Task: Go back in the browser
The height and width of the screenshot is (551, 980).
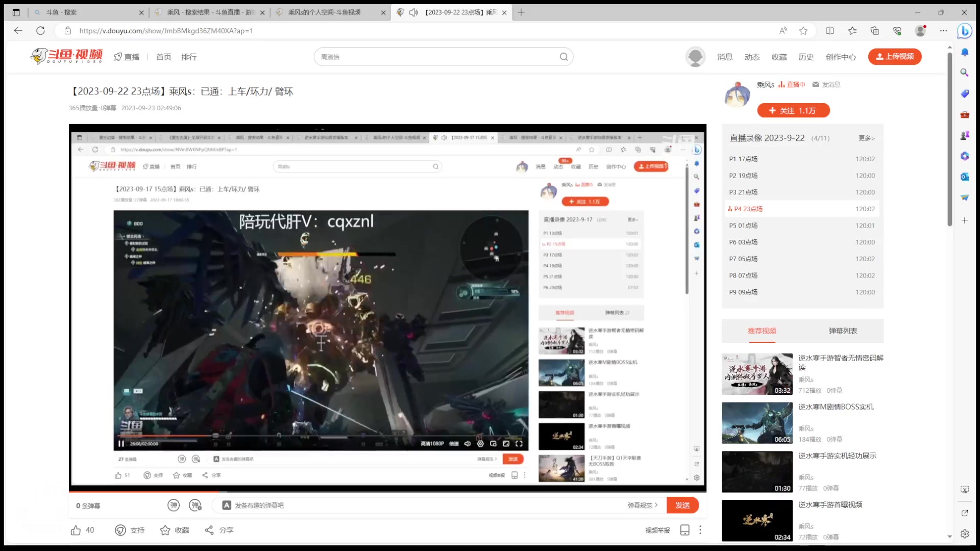Action: (x=18, y=31)
